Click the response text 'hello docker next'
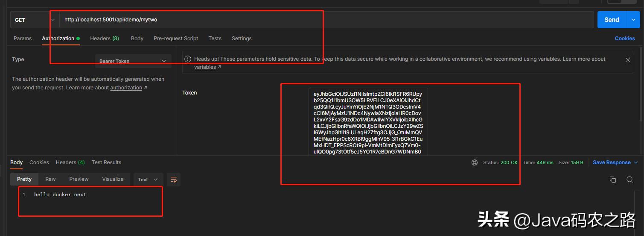The image size is (644, 236). pos(60,195)
